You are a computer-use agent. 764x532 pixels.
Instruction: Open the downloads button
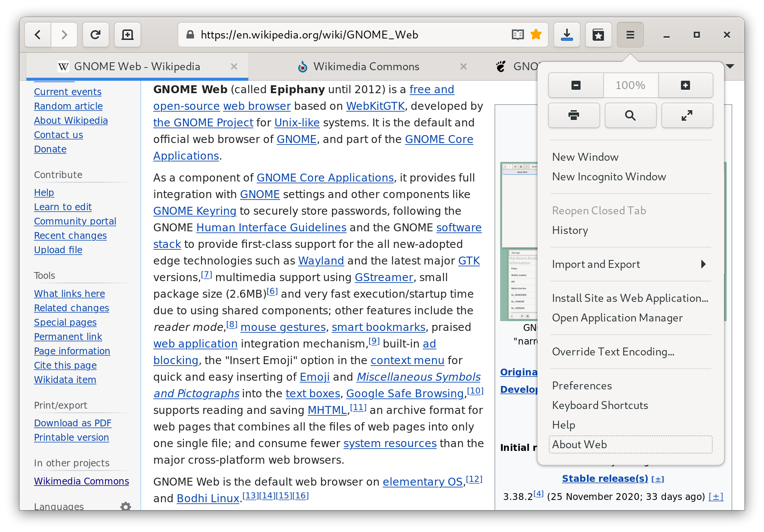pyautogui.click(x=567, y=35)
